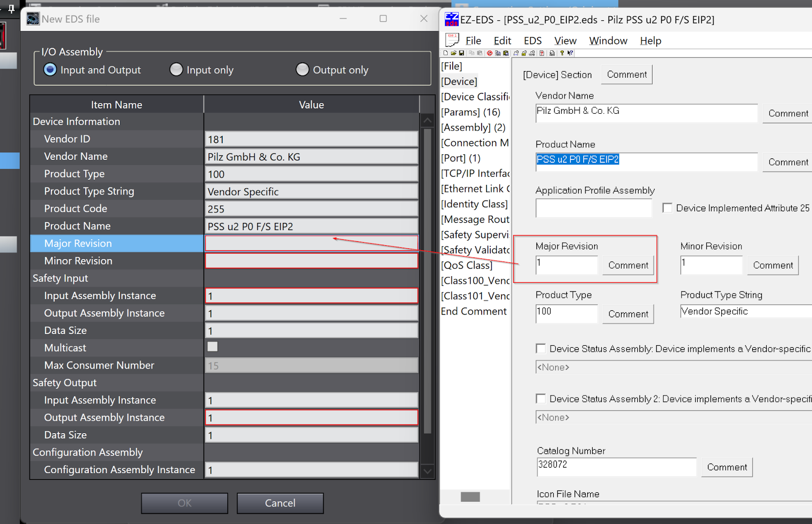Image resolution: width=812 pixels, height=524 pixels.
Task: Select the Input only radio button
Action: coord(176,70)
